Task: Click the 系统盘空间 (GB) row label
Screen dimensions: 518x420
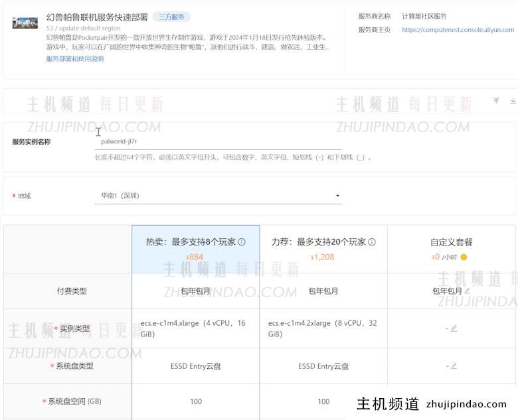Action: click(74, 401)
